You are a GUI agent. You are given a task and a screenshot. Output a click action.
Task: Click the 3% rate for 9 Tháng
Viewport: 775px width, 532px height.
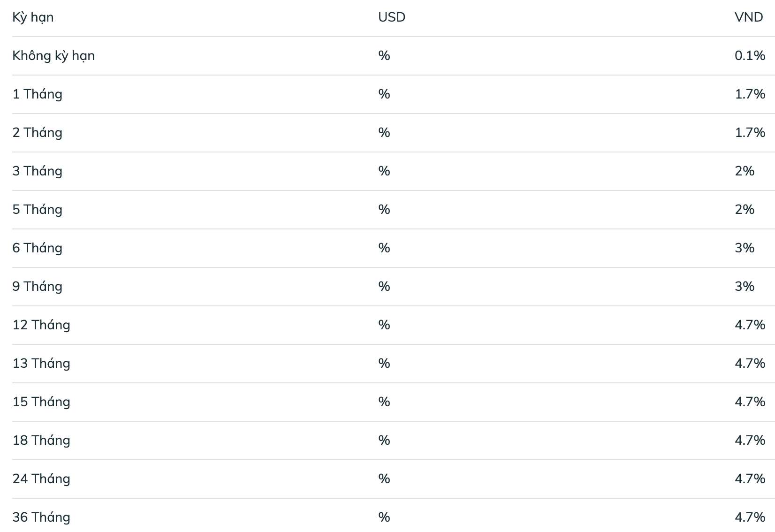pos(745,287)
